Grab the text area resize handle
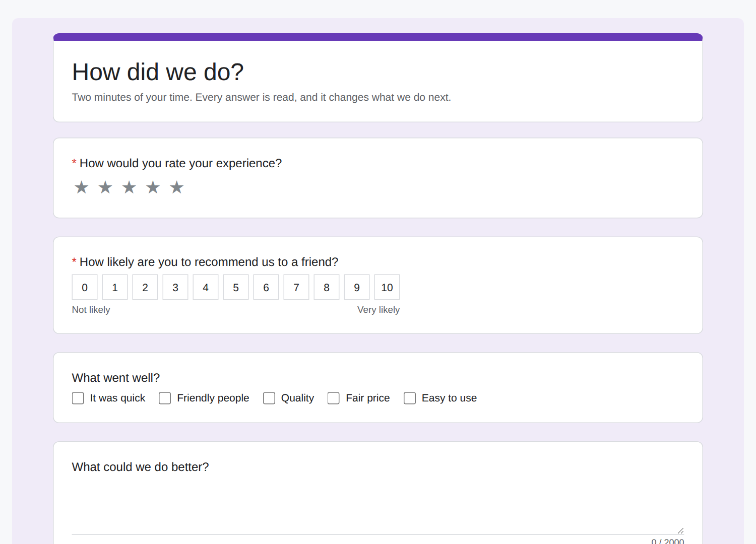The height and width of the screenshot is (544, 756). pos(680,530)
